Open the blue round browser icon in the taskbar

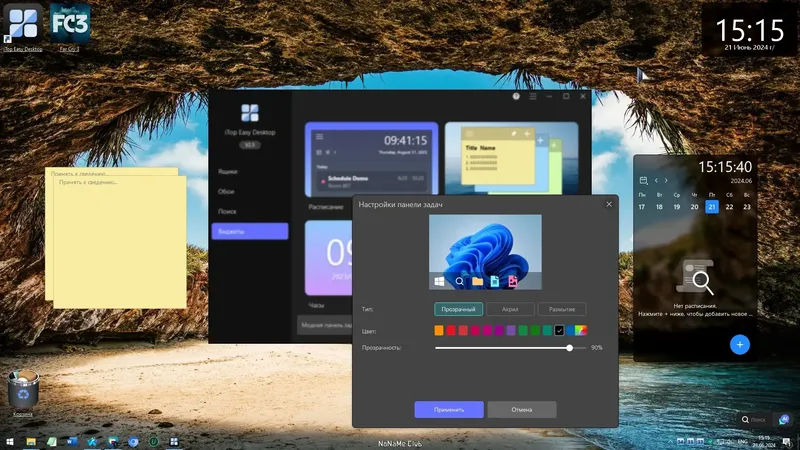(133, 442)
